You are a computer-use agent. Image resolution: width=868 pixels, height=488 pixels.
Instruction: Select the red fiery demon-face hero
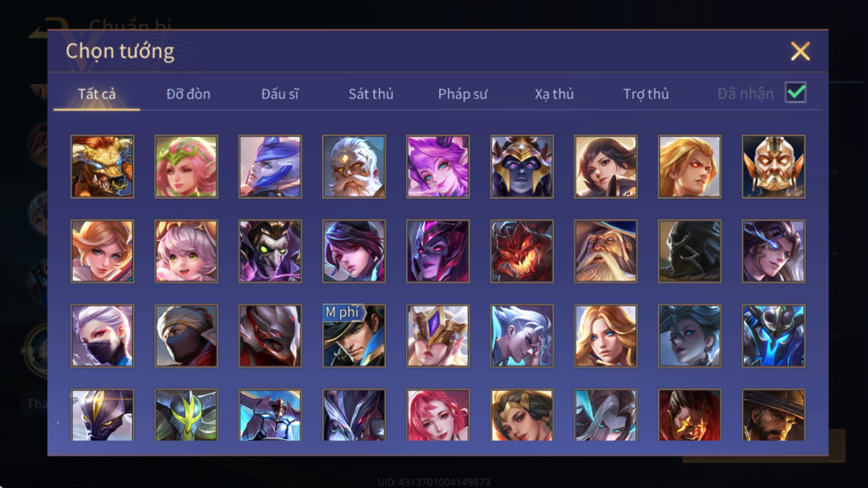522,251
